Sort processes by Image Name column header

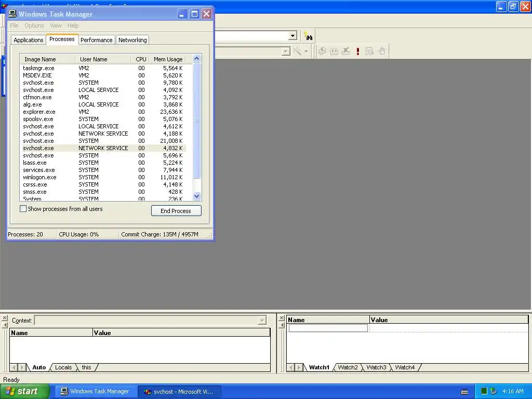tap(47, 59)
